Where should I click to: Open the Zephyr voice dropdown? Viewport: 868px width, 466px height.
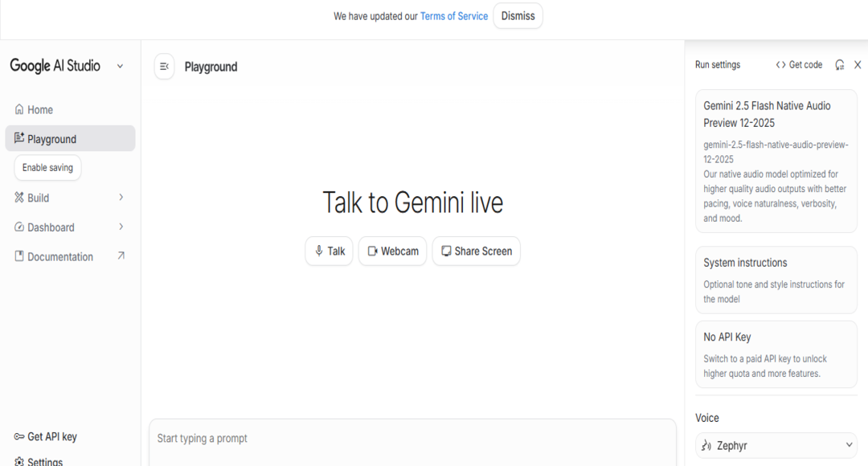pyautogui.click(x=775, y=444)
